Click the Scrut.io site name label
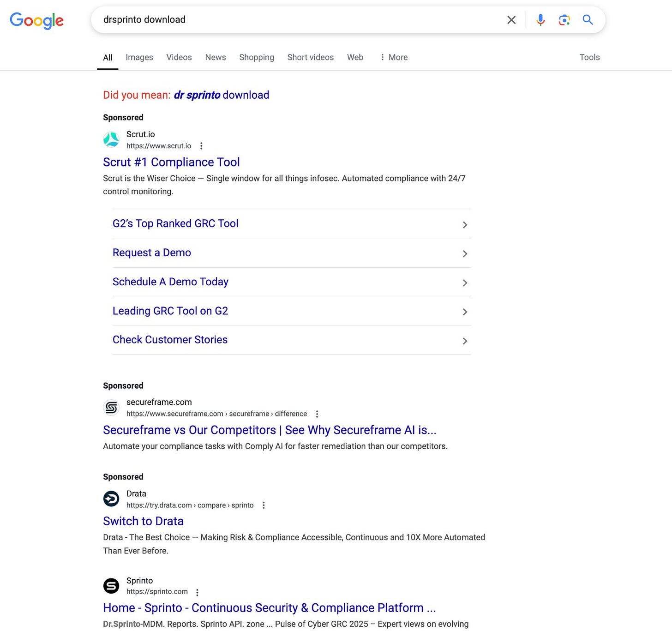The image size is (672, 631). click(x=141, y=134)
